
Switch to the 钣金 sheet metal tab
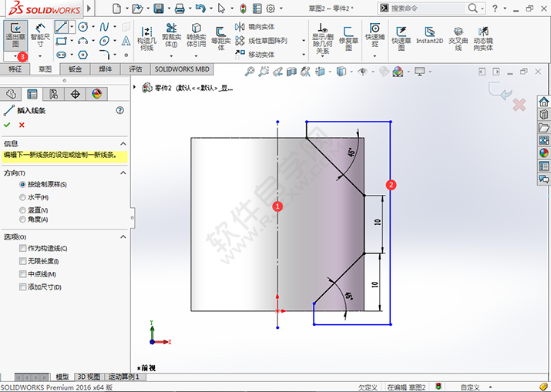coord(76,69)
